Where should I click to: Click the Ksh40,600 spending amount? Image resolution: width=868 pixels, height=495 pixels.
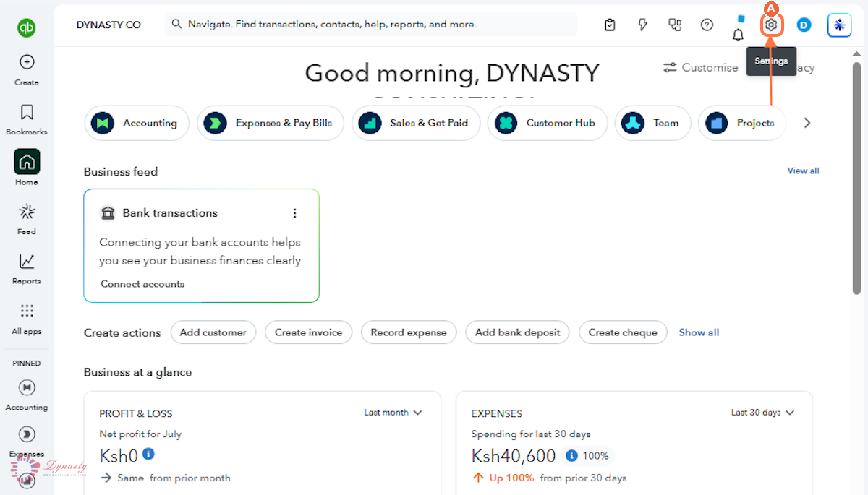(514, 456)
